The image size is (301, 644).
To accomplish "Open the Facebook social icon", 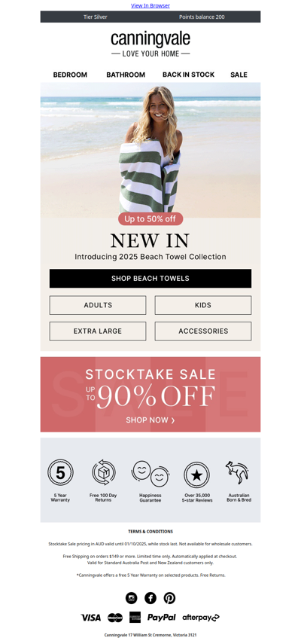I will click(150, 597).
